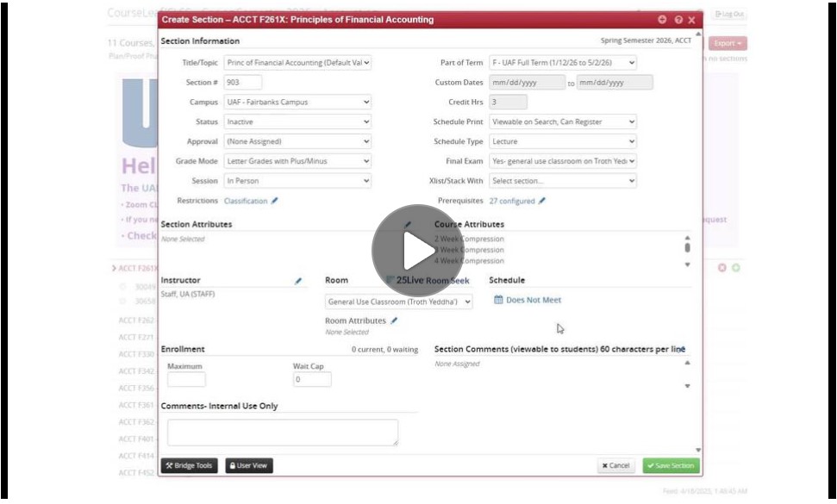The height and width of the screenshot is (504, 837).
Task: Click the Maximum enrollment input field
Action: pos(186,380)
